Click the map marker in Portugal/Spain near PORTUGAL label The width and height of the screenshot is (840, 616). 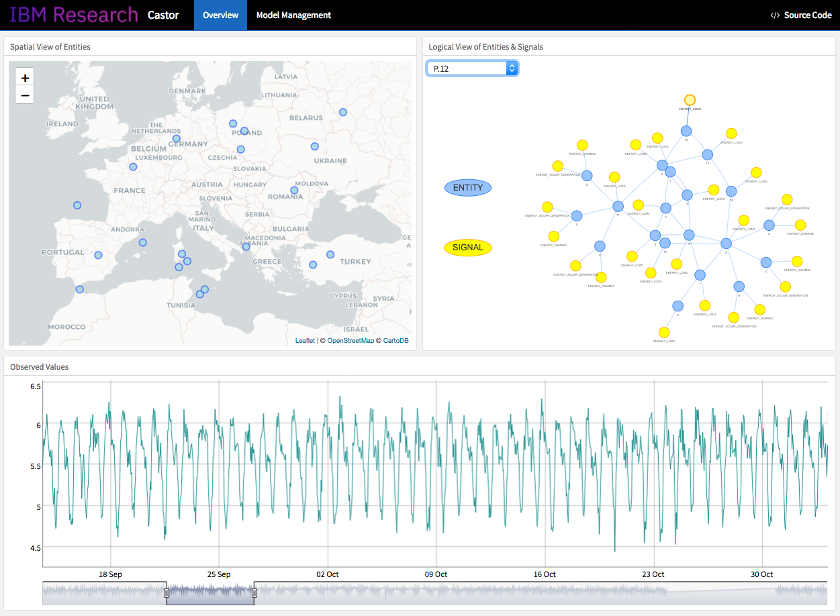(x=99, y=255)
